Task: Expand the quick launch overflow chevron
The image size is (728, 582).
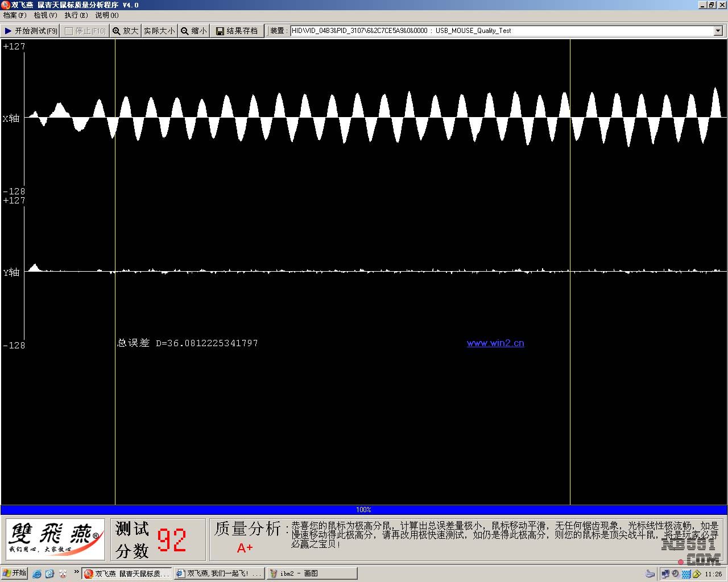Action: (76, 572)
